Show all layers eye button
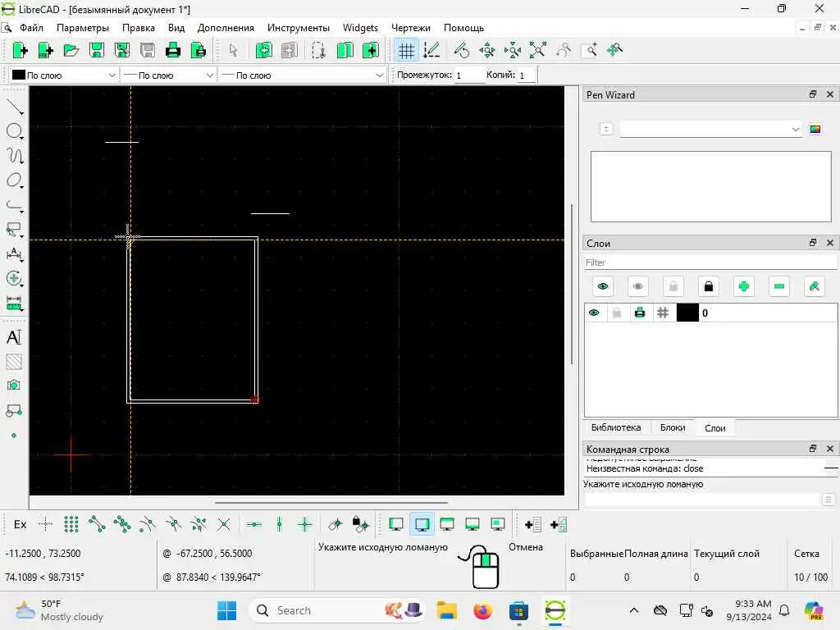Screen dimensions: 840x630 click(603, 286)
